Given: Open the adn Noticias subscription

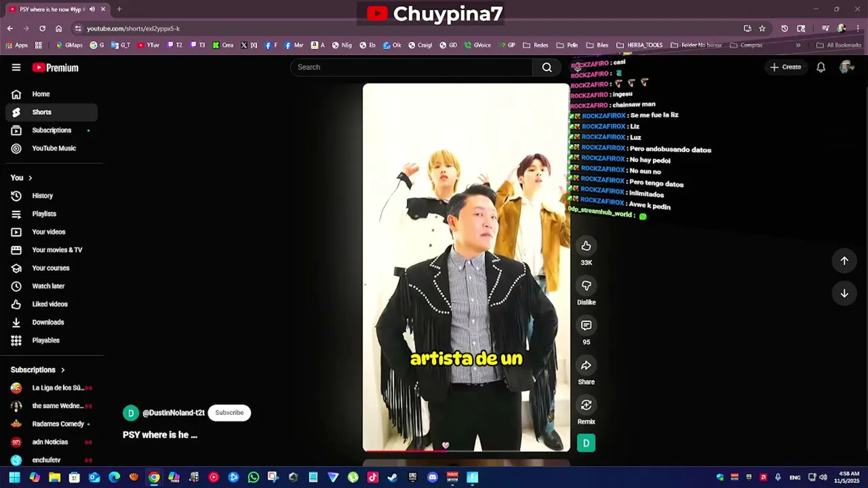Looking at the screenshot, I should pos(52,442).
